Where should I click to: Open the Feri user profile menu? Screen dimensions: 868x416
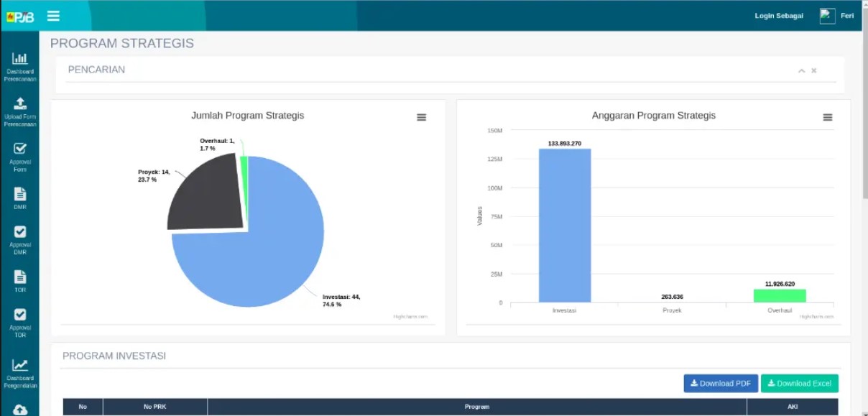point(837,16)
